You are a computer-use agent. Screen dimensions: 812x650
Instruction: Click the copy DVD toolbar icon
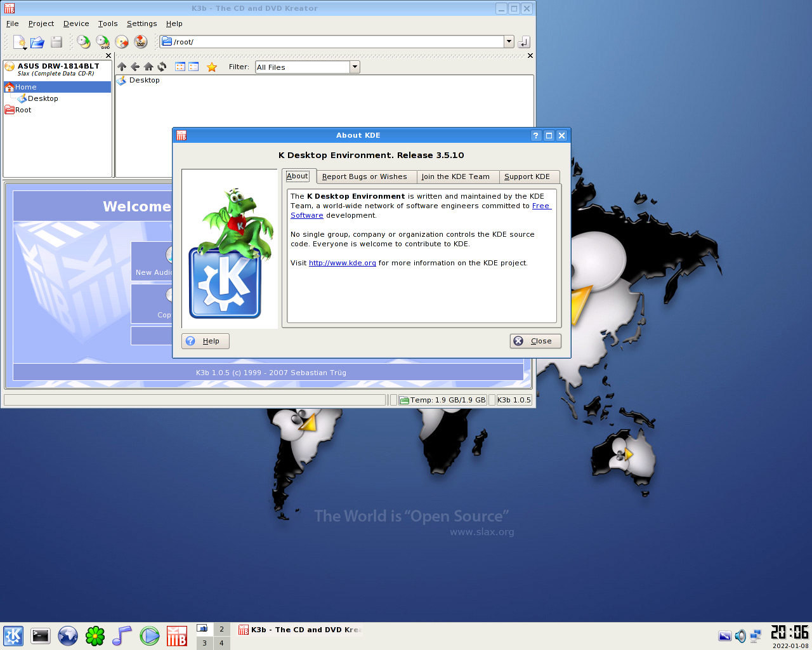103,42
